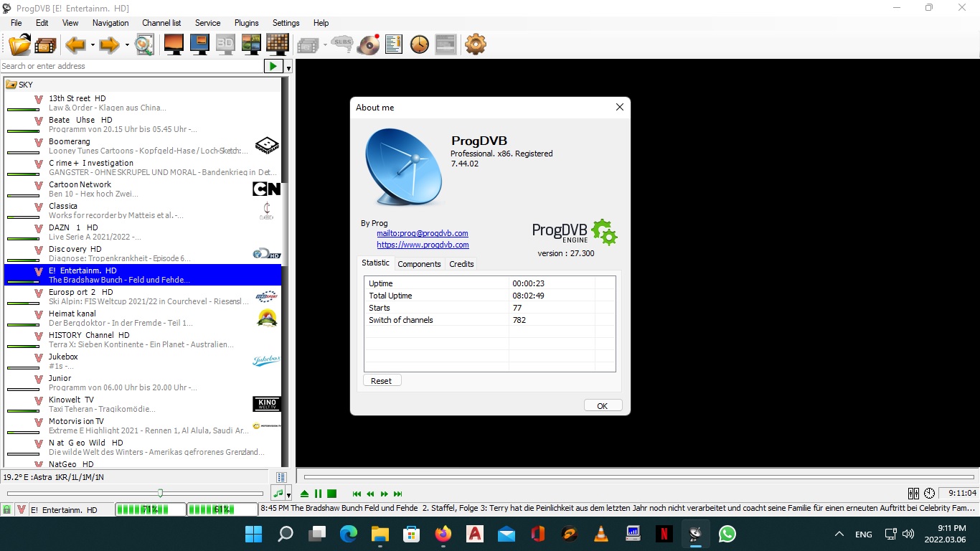This screenshot has height=551, width=980.
Task: Toggle the lock icon in status bar
Action: pyautogui.click(x=6, y=510)
